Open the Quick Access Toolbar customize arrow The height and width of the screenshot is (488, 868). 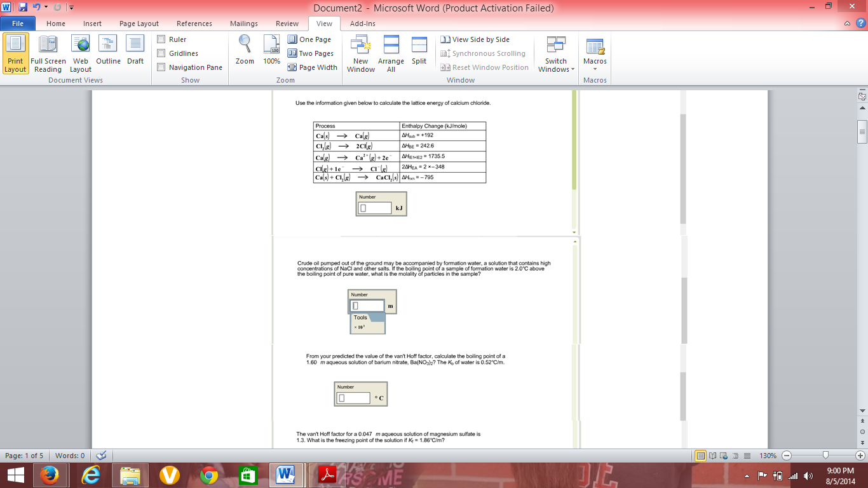pyautogui.click(x=71, y=8)
